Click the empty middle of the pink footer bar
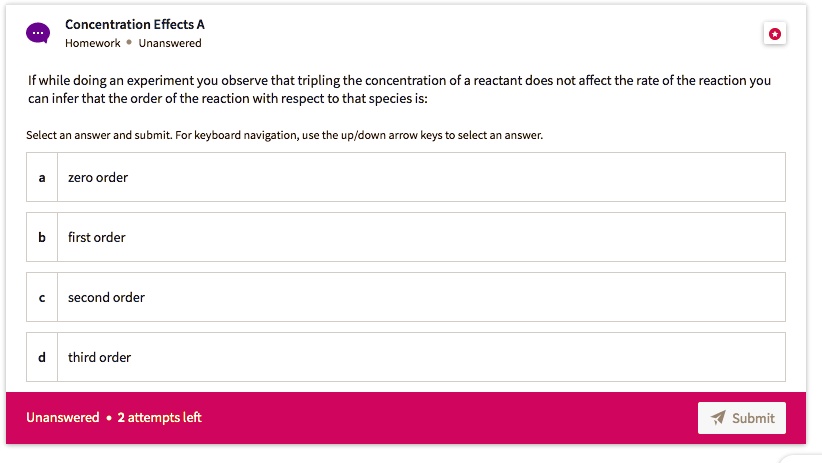 [450, 417]
